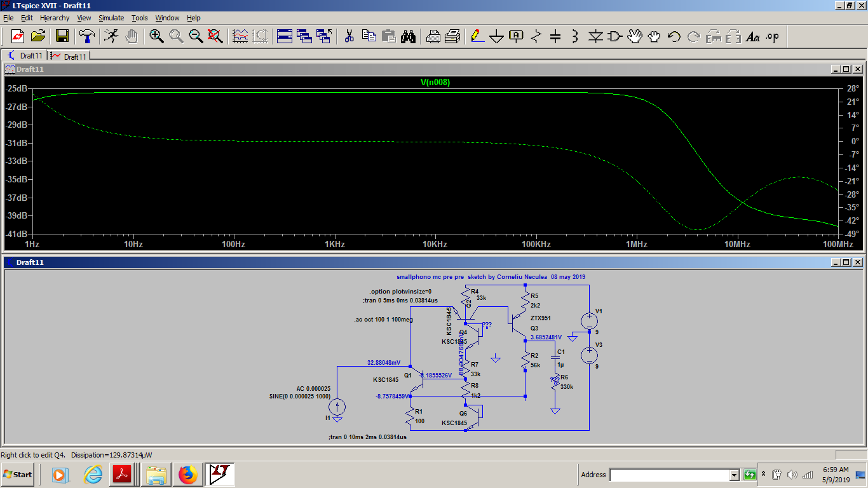
Task: Save with the floppy disk icon
Action: click(x=62, y=36)
